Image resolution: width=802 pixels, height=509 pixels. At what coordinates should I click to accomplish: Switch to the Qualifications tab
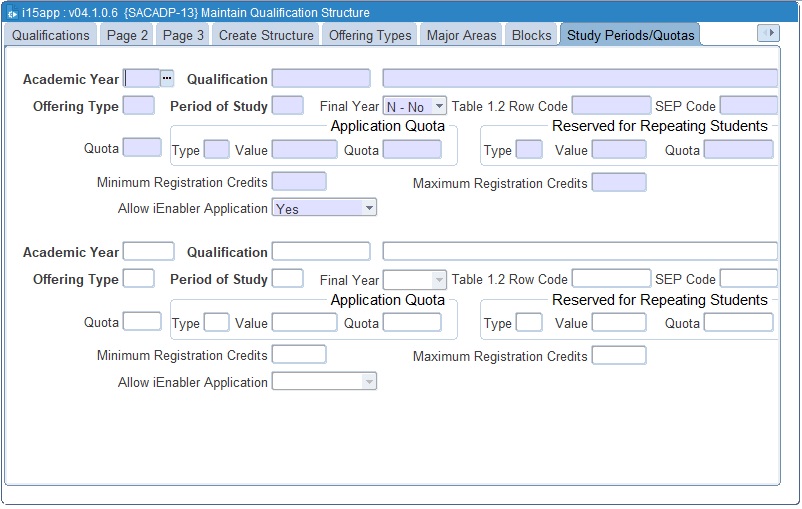pos(50,35)
